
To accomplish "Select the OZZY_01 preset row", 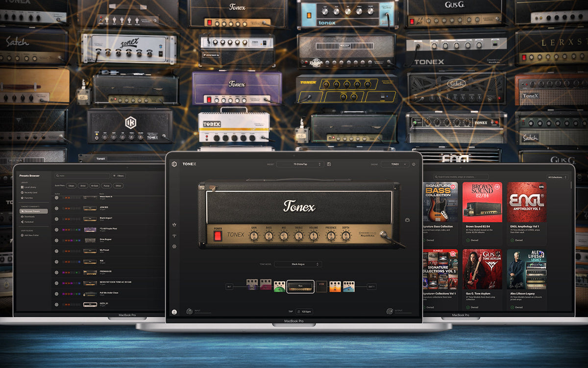I will (x=108, y=304).
